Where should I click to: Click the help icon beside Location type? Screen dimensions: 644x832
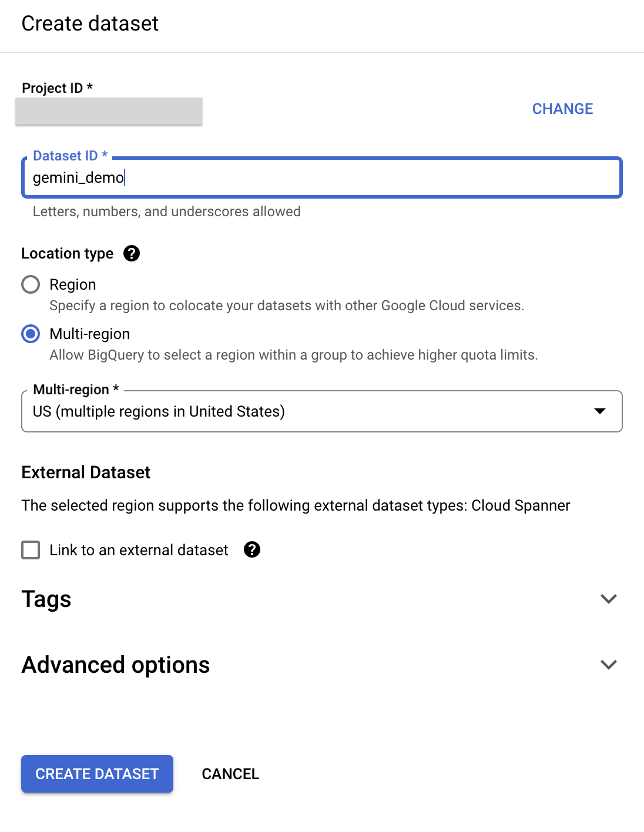coord(132,253)
